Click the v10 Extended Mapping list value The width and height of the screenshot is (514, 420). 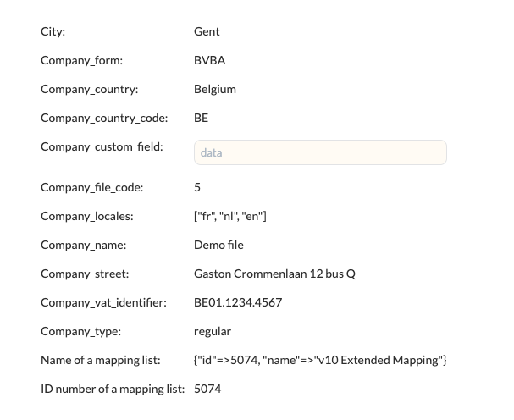(x=320, y=360)
